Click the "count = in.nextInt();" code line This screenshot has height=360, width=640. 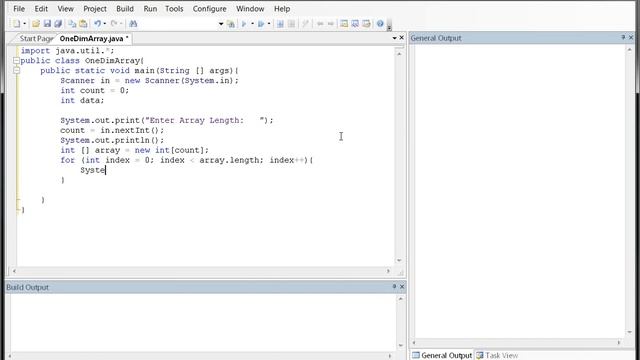point(112,130)
